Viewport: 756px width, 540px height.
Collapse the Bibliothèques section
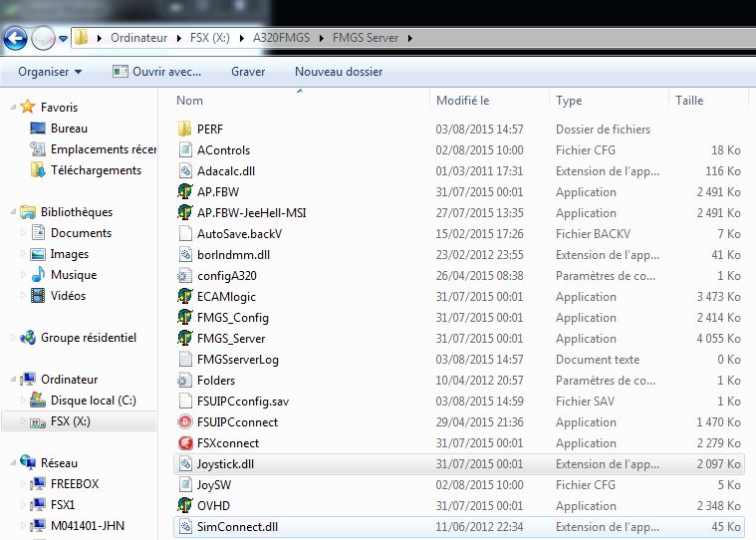pyautogui.click(x=13, y=211)
